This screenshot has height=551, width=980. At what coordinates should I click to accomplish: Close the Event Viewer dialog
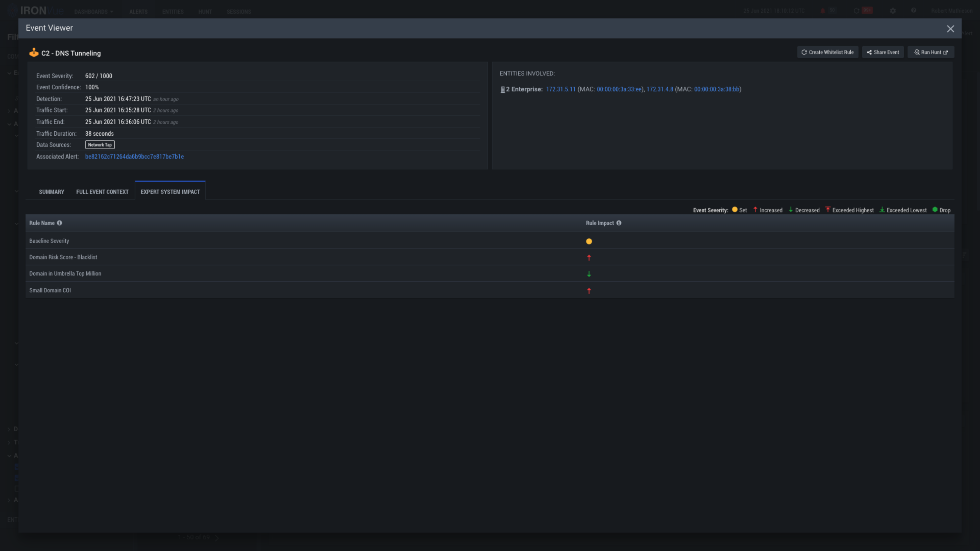tap(950, 29)
